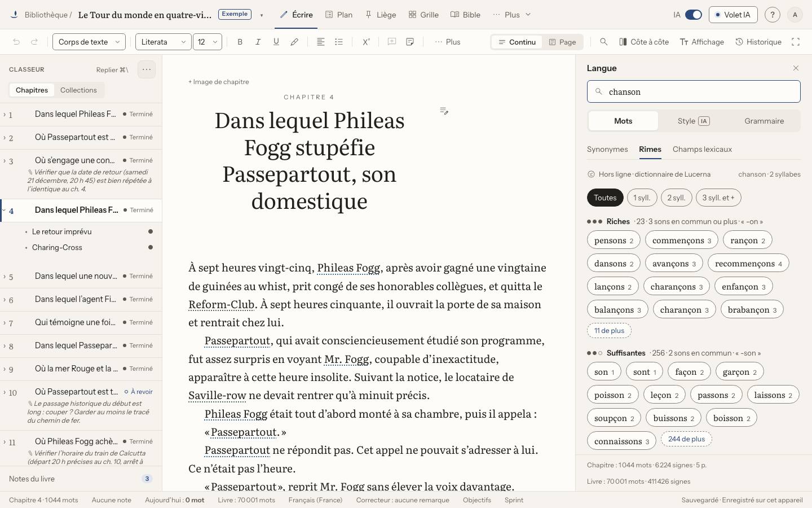Apply underline formatting
The image size is (812, 508).
276,42
